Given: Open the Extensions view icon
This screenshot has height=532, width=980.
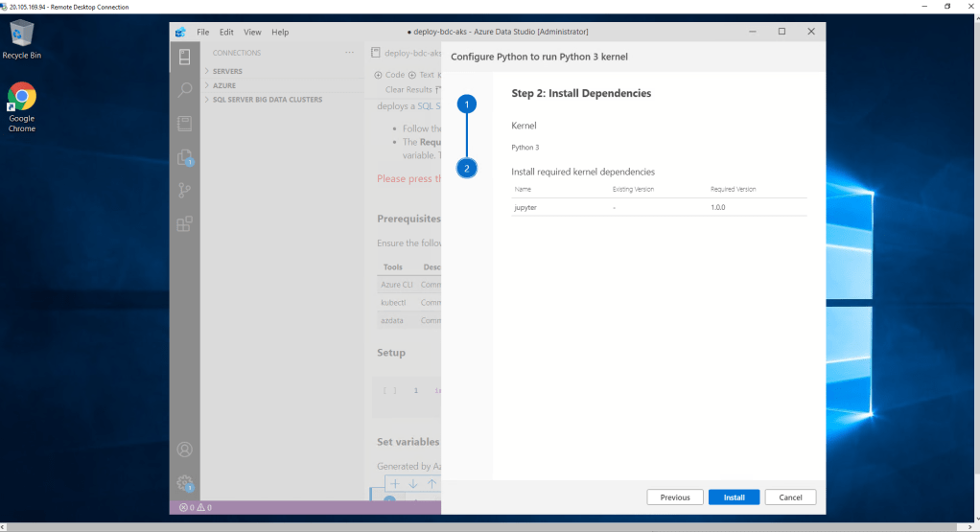Looking at the screenshot, I should tap(184, 224).
